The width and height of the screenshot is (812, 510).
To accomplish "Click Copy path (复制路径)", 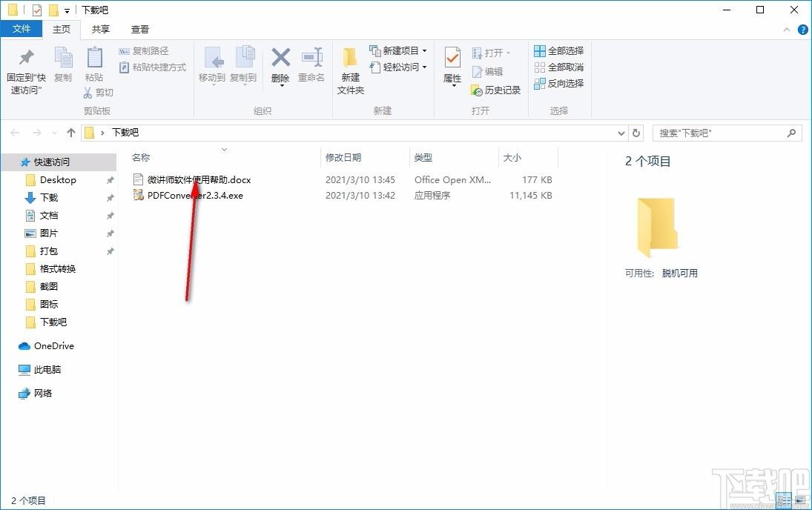I will coord(144,50).
